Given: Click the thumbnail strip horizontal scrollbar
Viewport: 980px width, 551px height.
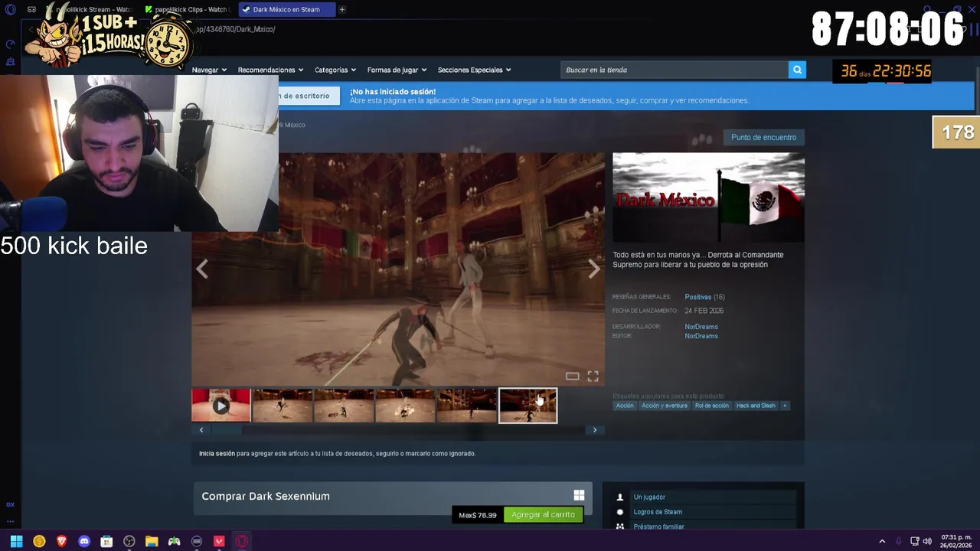Looking at the screenshot, I should [398, 430].
